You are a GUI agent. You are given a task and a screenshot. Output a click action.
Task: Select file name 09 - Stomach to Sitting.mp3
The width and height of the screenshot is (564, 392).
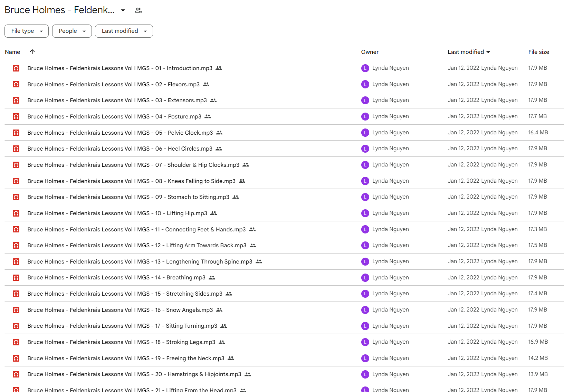[128, 197]
